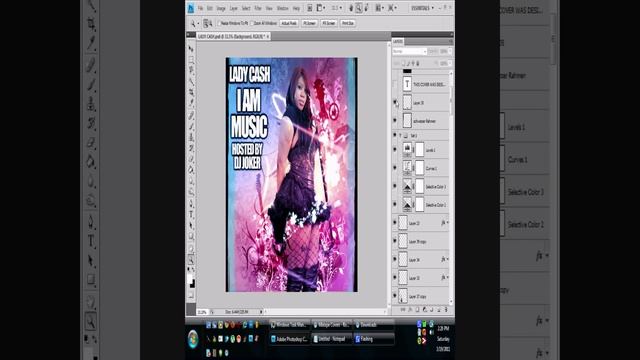
Task: Open the layer blend mode dropdown
Action: 409,51
